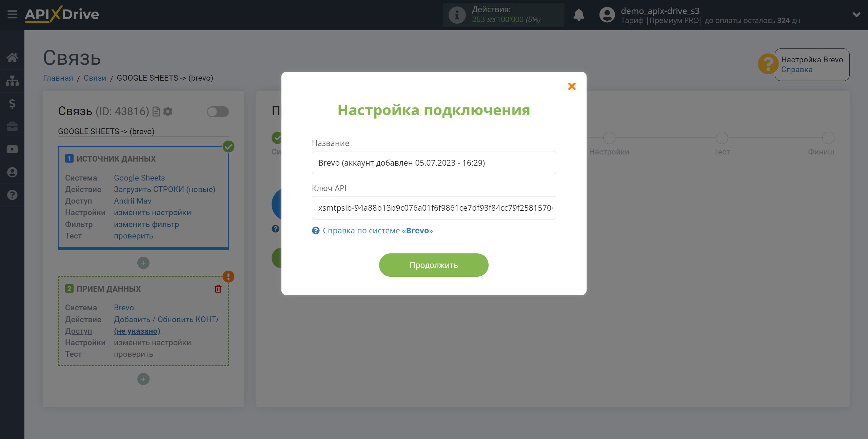Click the actions info icon
868x439 pixels.
(457, 15)
